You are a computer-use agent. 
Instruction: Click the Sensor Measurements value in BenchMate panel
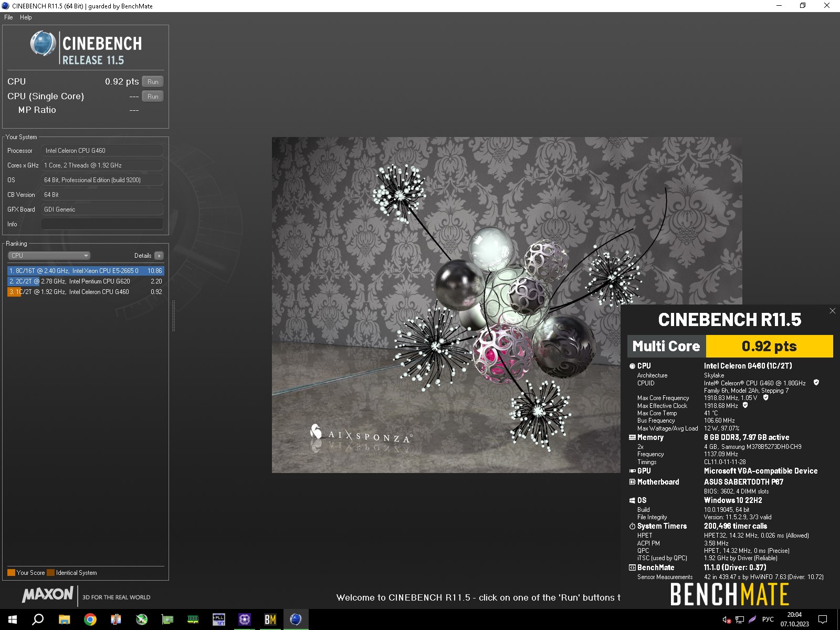tap(763, 577)
